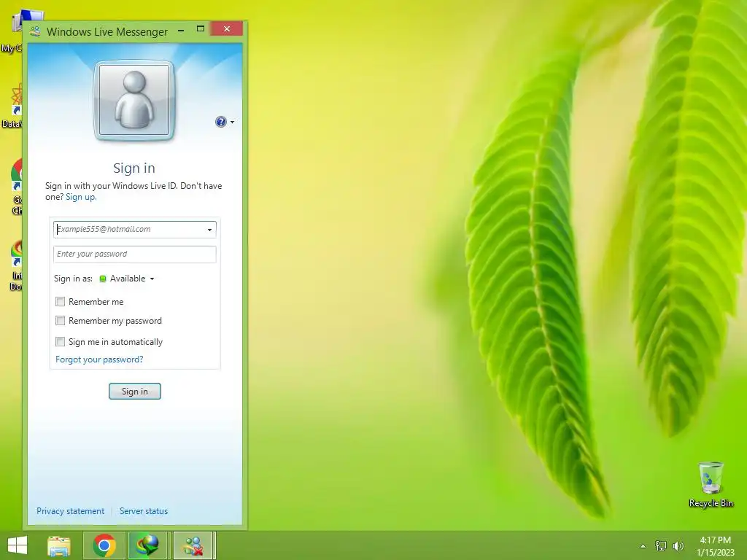The image size is (747, 560).
Task: Open File Explorer from the taskbar
Action: (x=59, y=545)
